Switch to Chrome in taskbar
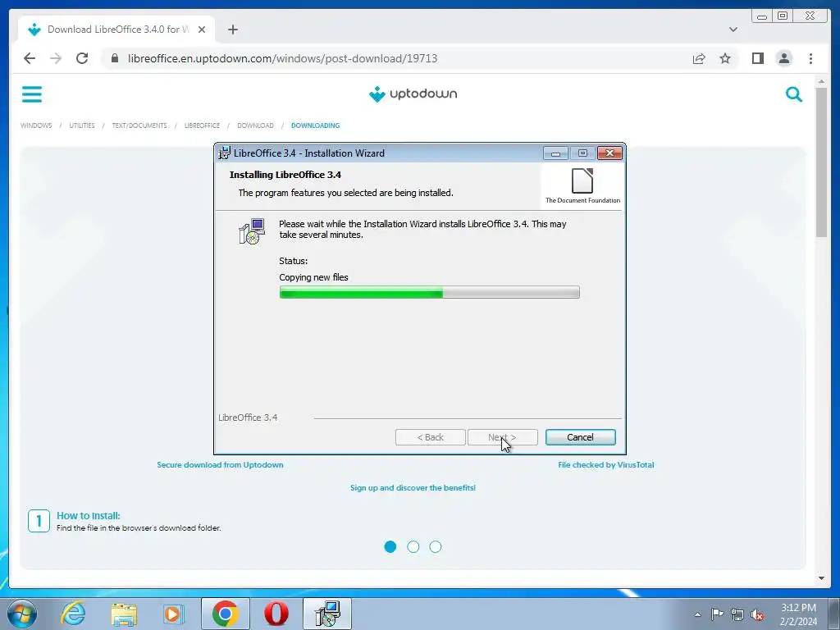The image size is (840, 630). point(225,614)
